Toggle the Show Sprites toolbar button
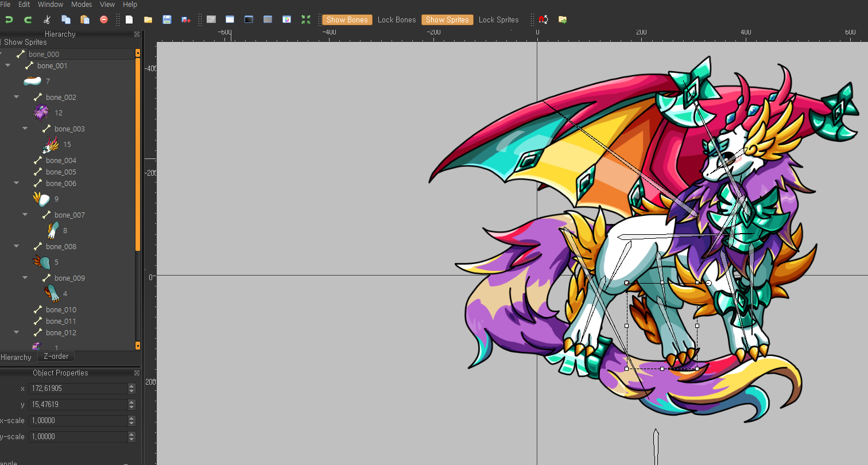The width and height of the screenshot is (868, 465). (x=447, y=20)
